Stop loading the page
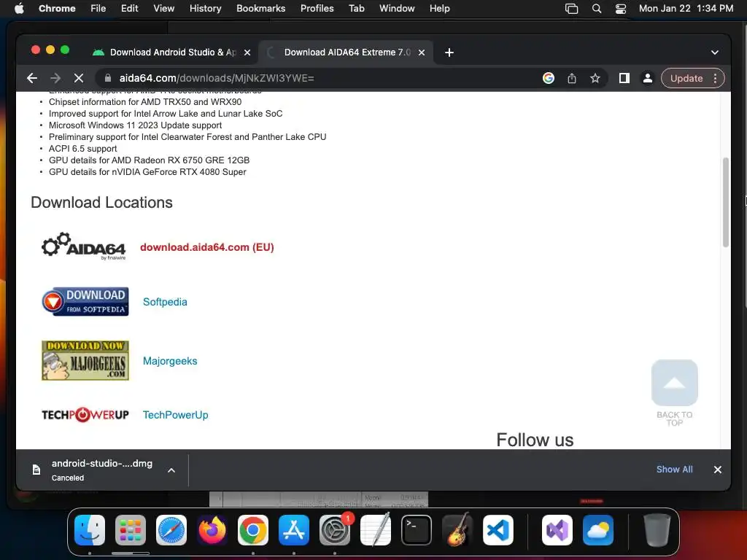Viewport: 747px width, 560px height. click(79, 78)
